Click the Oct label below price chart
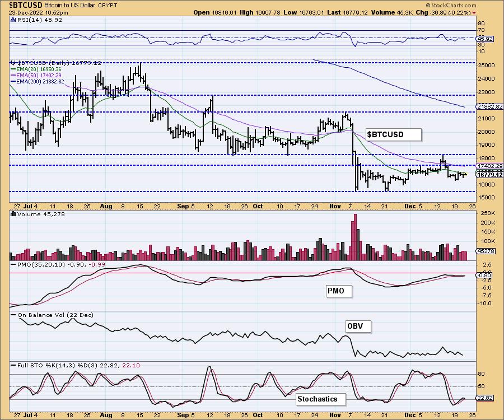 coord(258,206)
